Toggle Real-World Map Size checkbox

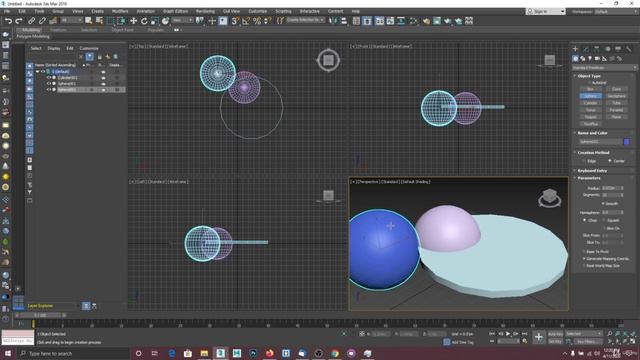coord(584,266)
